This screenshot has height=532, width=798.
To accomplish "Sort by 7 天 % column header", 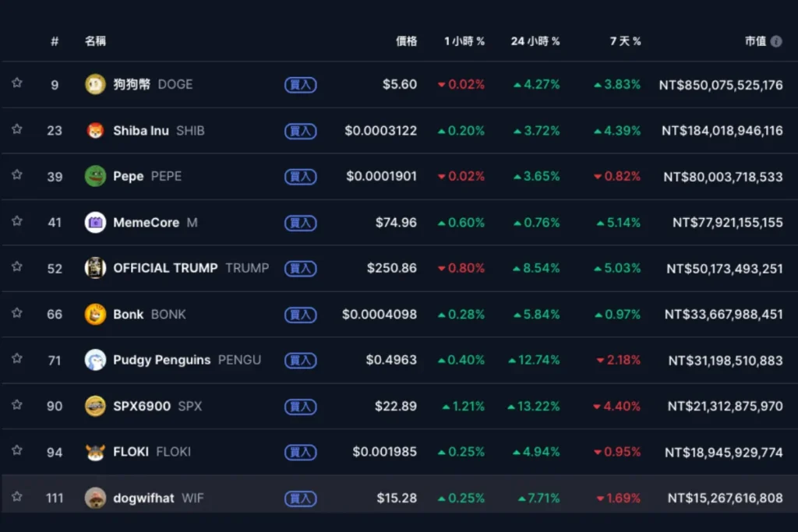I will (625, 41).
